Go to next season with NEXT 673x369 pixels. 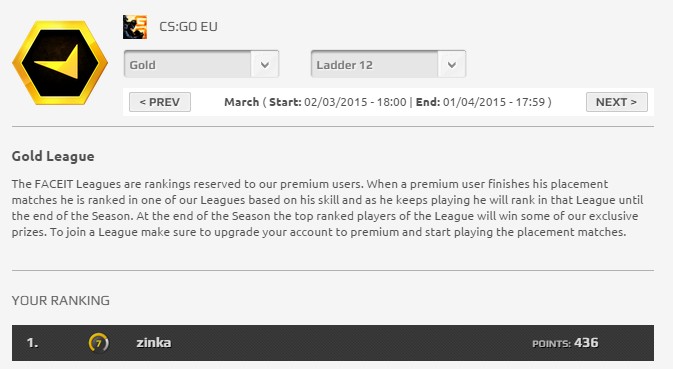click(x=617, y=102)
